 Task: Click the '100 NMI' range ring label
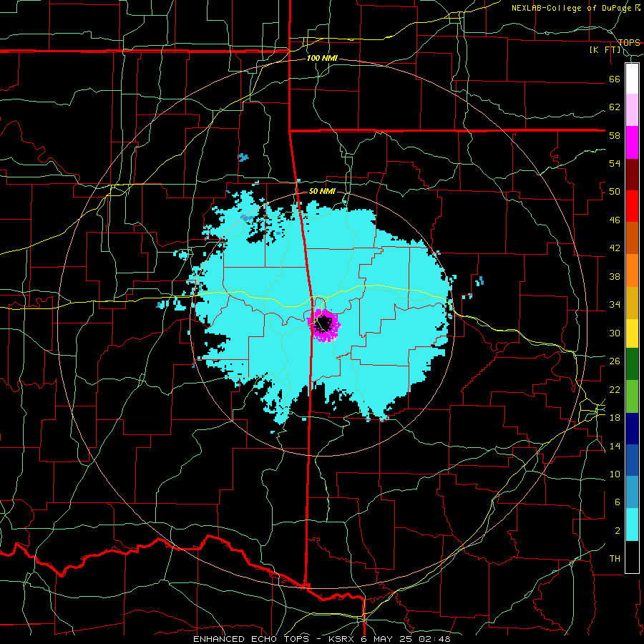tap(322, 59)
